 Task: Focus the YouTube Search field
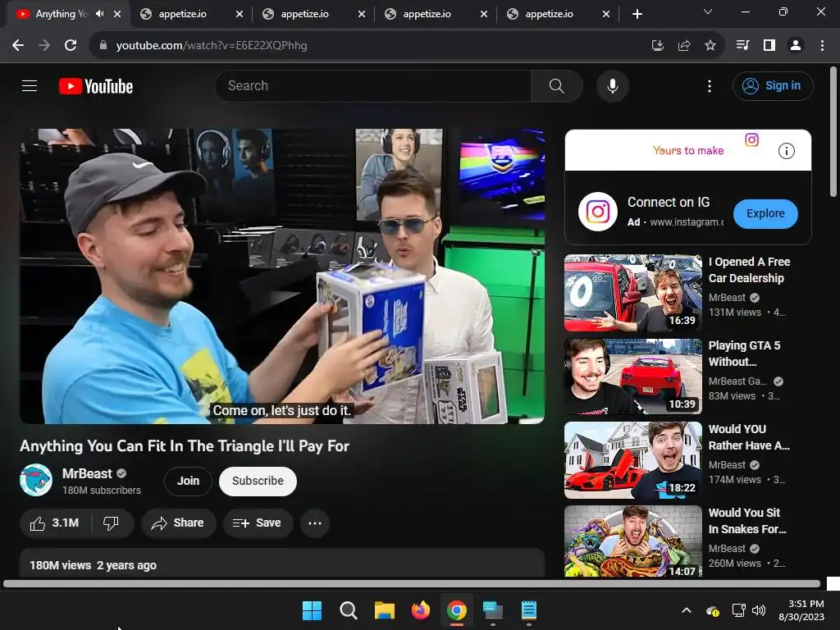[x=373, y=85]
